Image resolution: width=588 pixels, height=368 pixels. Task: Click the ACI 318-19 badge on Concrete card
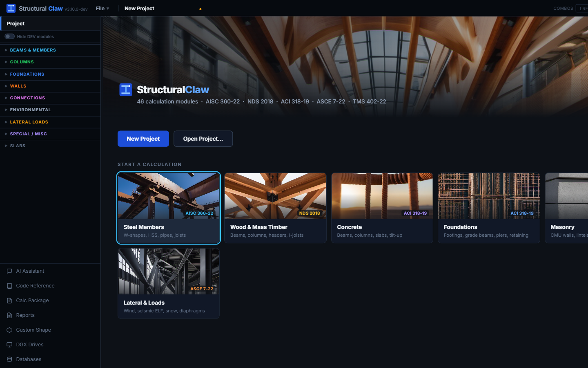tap(415, 213)
